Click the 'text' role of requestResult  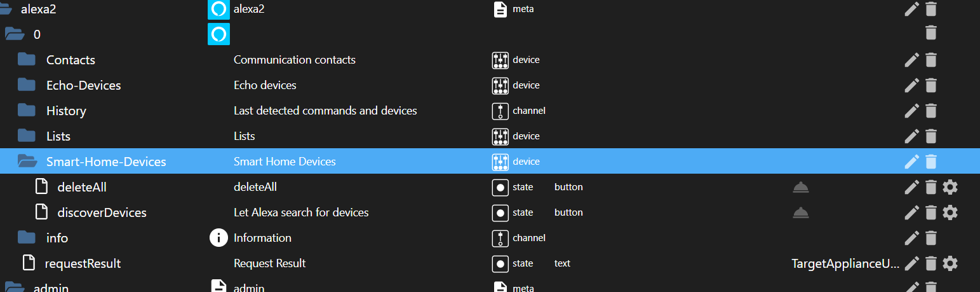(x=562, y=263)
